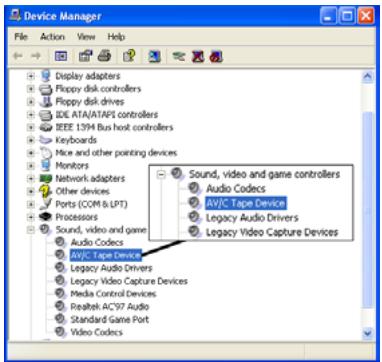Expand the Monitors node

point(31,166)
